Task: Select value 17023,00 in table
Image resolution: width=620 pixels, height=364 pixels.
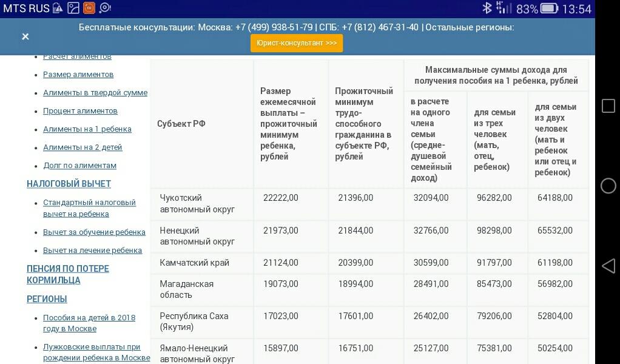Action: [x=281, y=316]
